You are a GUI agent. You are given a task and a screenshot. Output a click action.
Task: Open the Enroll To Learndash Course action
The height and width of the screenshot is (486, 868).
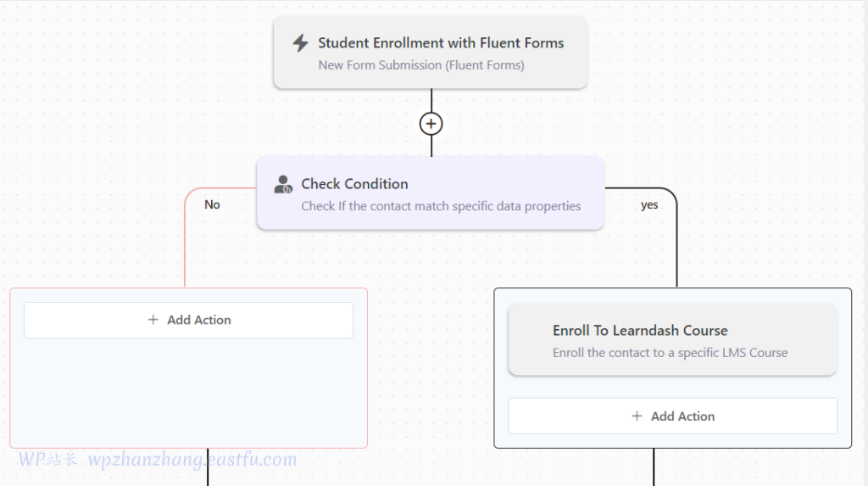[640, 331]
